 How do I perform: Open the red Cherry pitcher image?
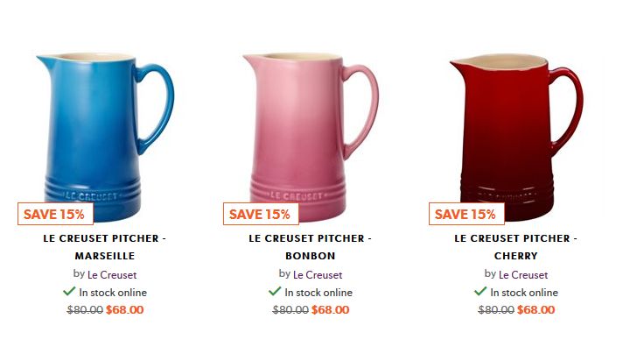click(x=516, y=137)
